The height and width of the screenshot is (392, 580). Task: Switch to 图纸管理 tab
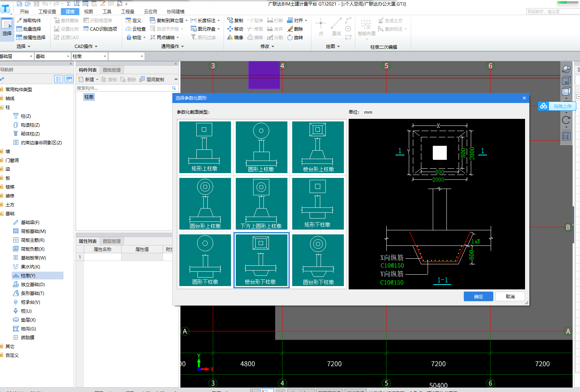111,70
